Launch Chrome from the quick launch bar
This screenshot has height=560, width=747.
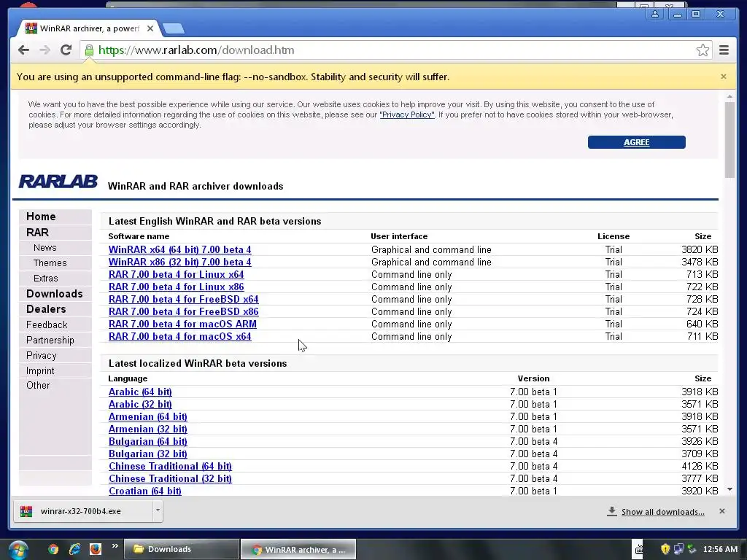pos(53,550)
